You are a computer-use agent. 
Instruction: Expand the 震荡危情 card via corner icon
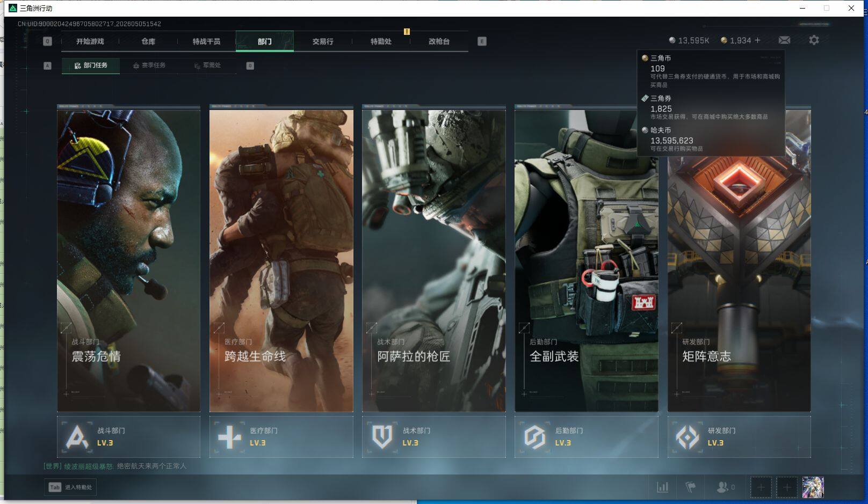(66, 327)
